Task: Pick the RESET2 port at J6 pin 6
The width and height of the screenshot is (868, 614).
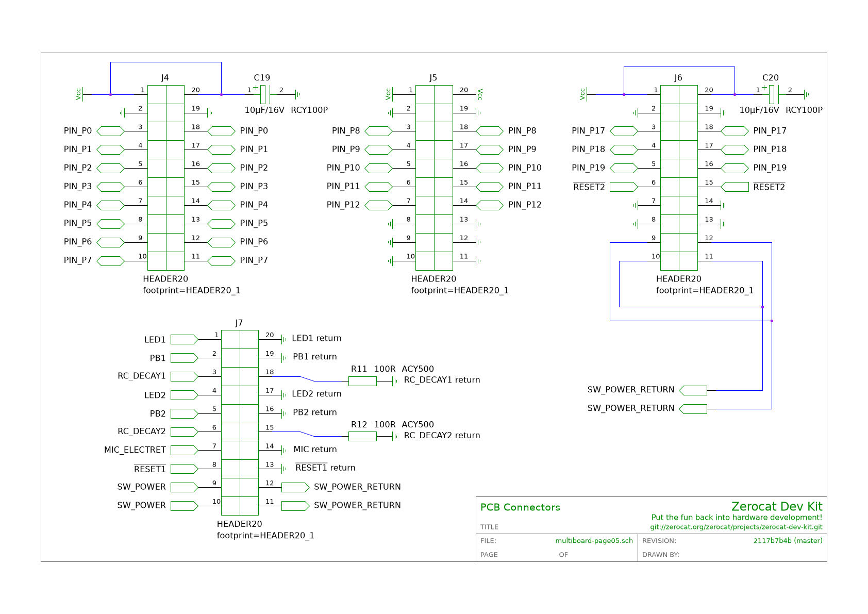Action: tap(624, 187)
